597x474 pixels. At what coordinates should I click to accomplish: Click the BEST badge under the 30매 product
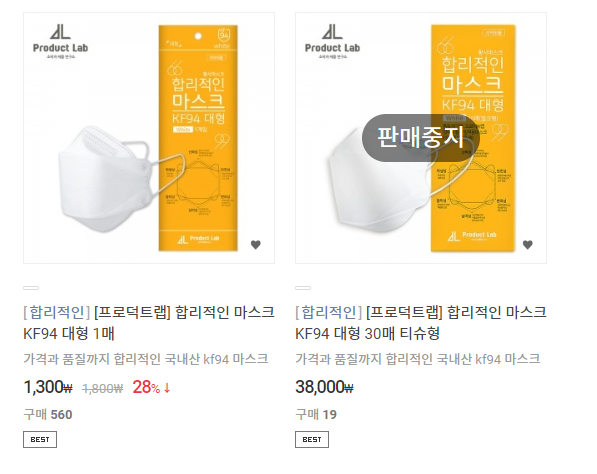[312, 439]
